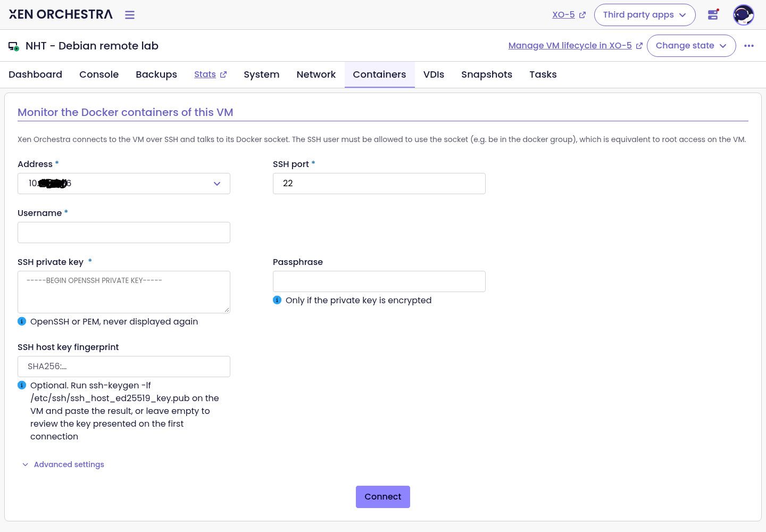Focus the Username input field
766x532 pixels.
pos(124,232)
